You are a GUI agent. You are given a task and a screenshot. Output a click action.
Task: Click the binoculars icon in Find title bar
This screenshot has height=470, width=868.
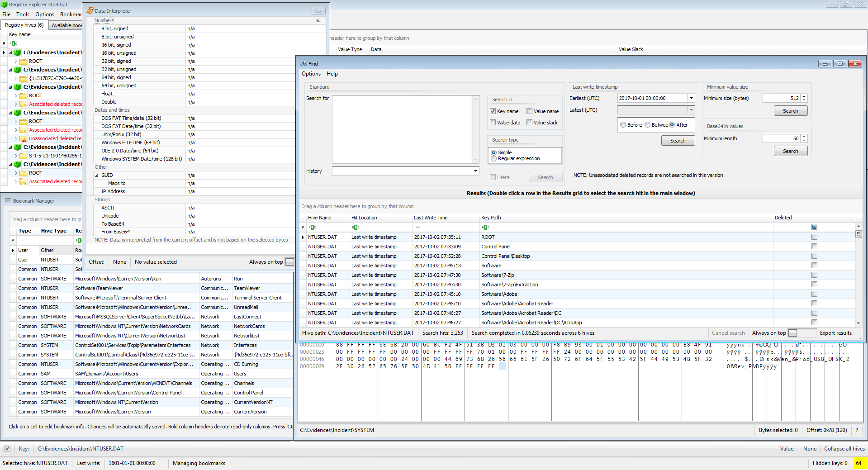pos(304,64)
